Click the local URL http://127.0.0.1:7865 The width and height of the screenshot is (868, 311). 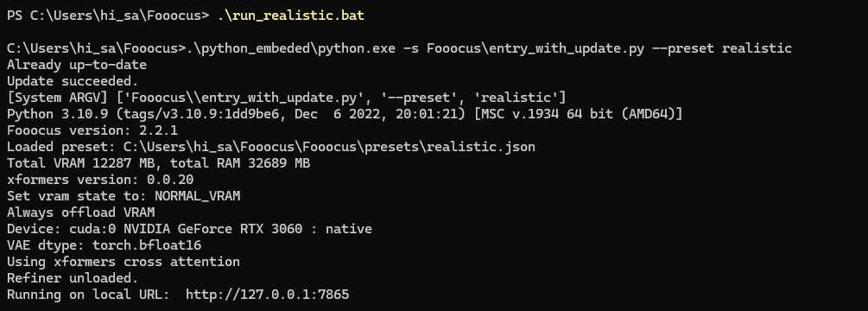pos(268,295)
